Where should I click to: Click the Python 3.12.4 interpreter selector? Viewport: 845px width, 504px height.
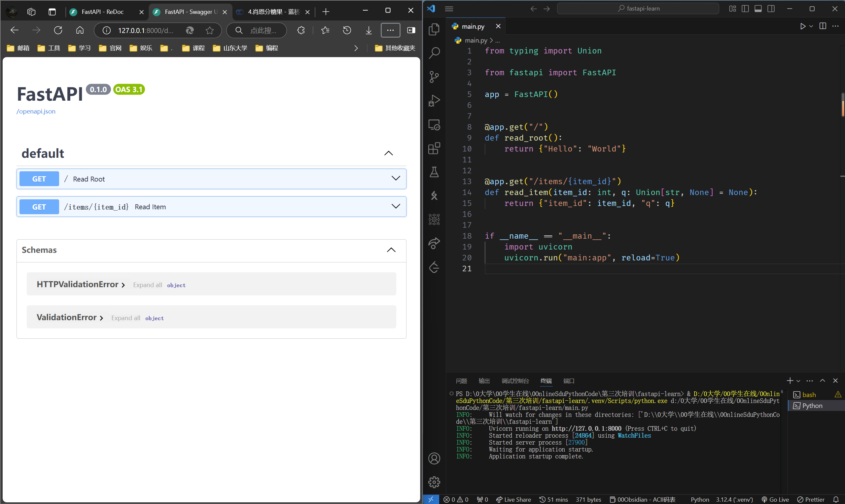tap(734, 499)
